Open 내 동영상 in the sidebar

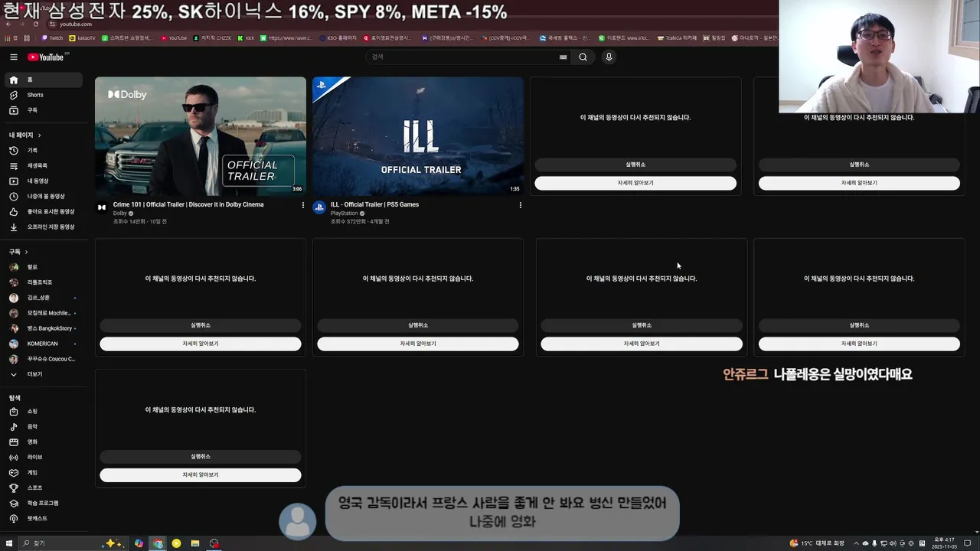pyautogui.click(x=43, y=181)
